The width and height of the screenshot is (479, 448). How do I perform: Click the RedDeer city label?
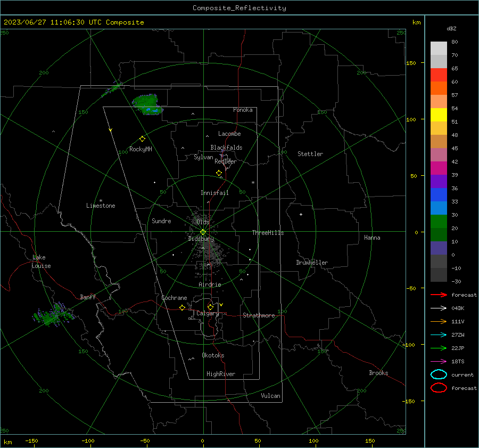point(226,161)
